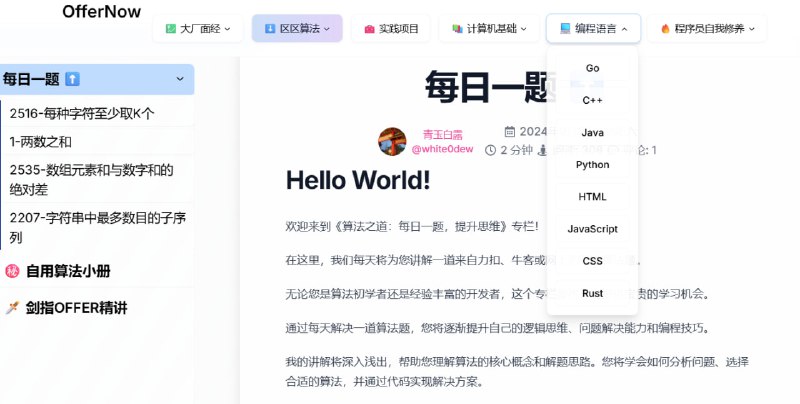Click the sword icon beside 剑指OFFER精讲

tap(12, 308)
